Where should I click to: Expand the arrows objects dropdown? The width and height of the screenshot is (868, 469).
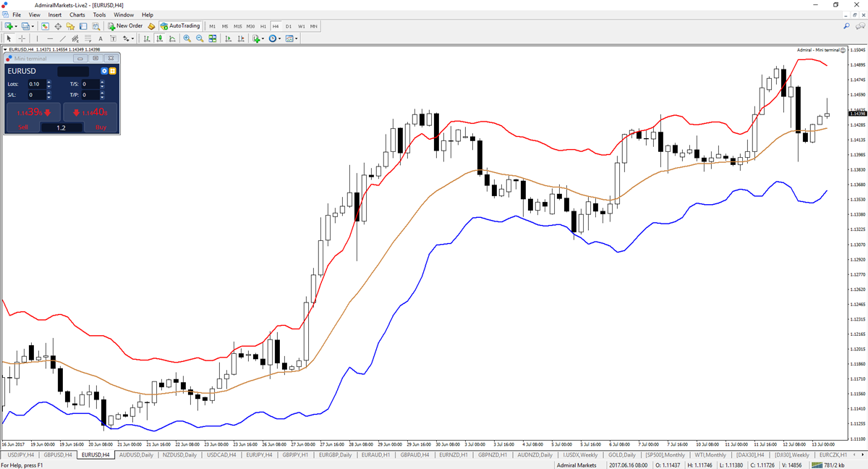132,39
